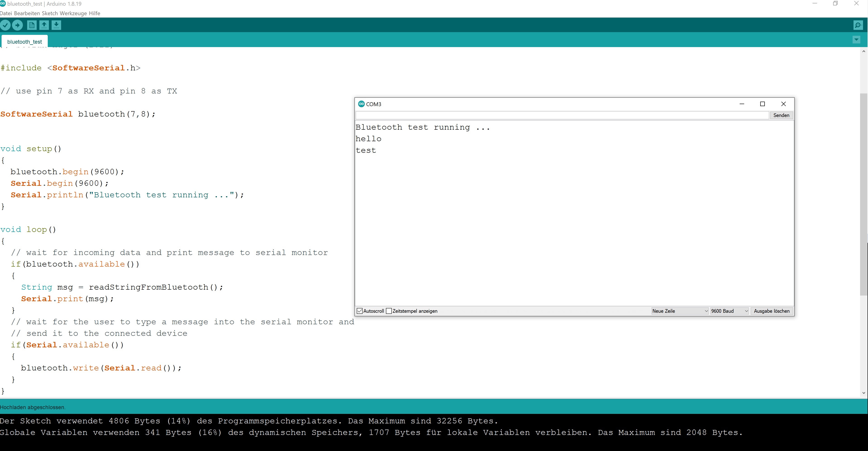
Task: Click the 'Serial.print(msg);' line
Action: click(67, 299)
